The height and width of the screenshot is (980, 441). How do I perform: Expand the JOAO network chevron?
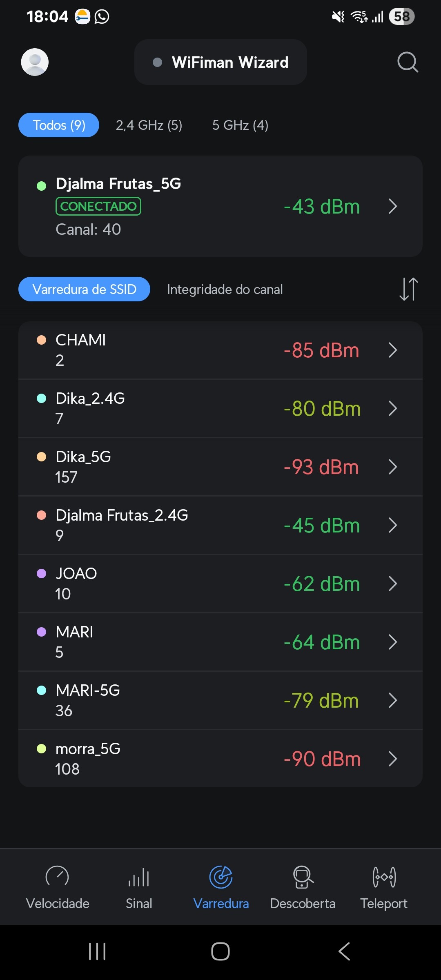(x=392, y=584)
